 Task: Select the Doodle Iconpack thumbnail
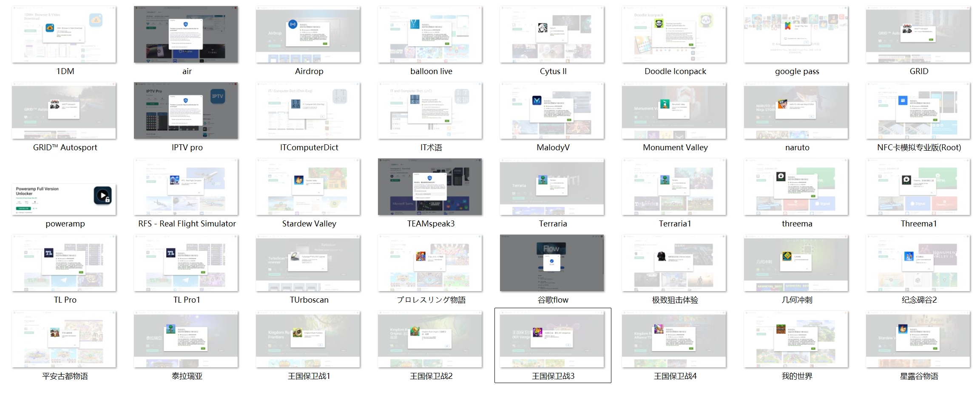[x=674, y=34]
